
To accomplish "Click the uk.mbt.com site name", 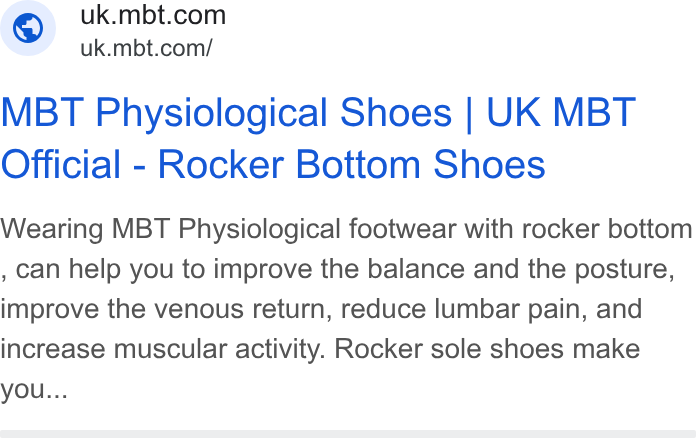I will [153, 16].
